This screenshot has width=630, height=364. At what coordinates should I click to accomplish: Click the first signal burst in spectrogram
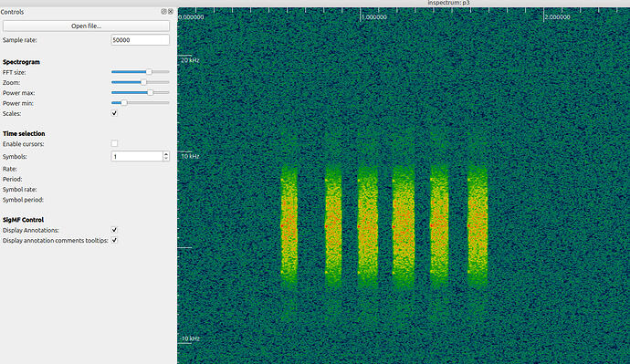point(289,227)
